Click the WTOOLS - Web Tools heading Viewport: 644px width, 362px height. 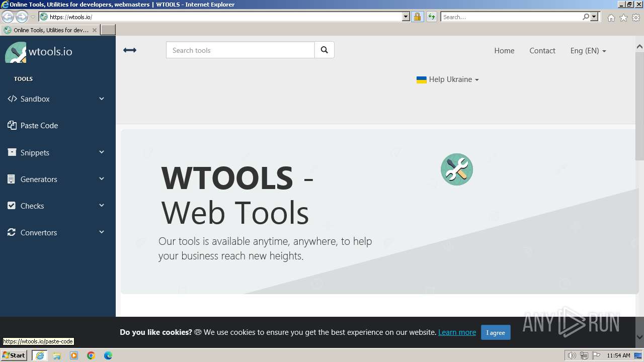pos(237,195)
